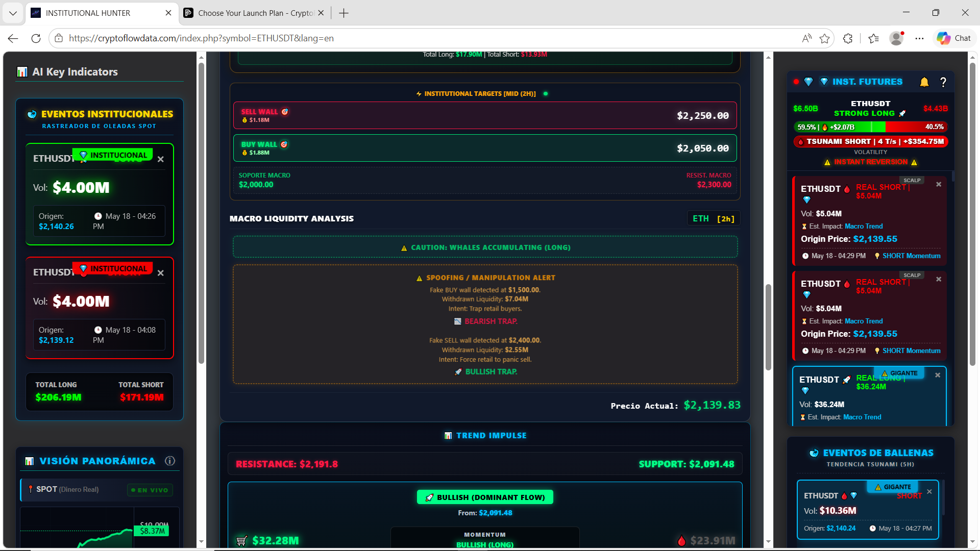The height and width of the screenshot is (551, 980).
Task: Click the center panel scrollbar thumb
Action: [768, 327]
